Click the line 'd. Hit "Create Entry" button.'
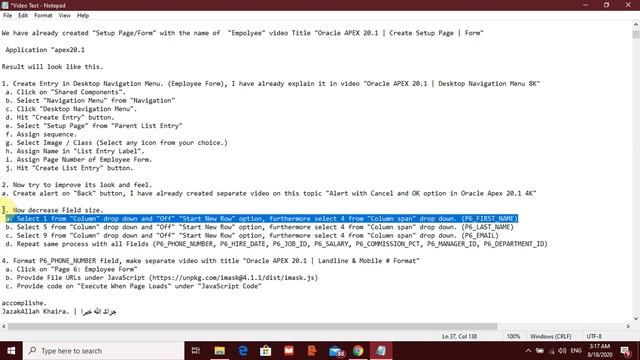 [x=60, y=117]
